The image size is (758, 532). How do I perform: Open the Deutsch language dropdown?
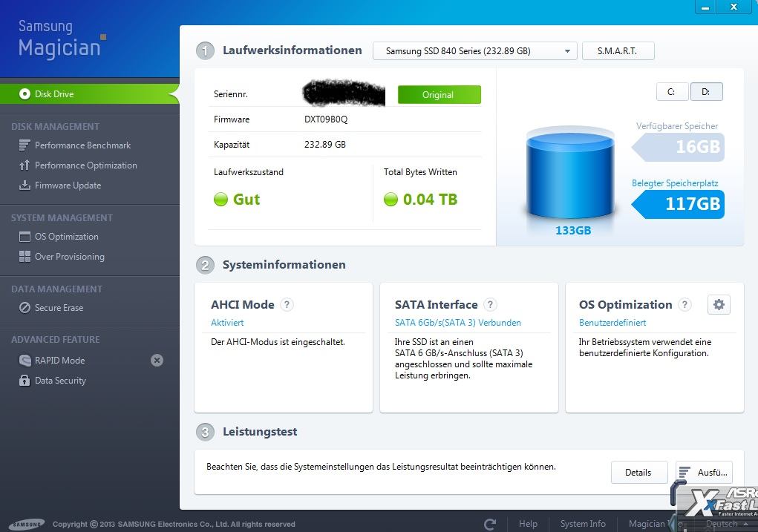point(727,524)
